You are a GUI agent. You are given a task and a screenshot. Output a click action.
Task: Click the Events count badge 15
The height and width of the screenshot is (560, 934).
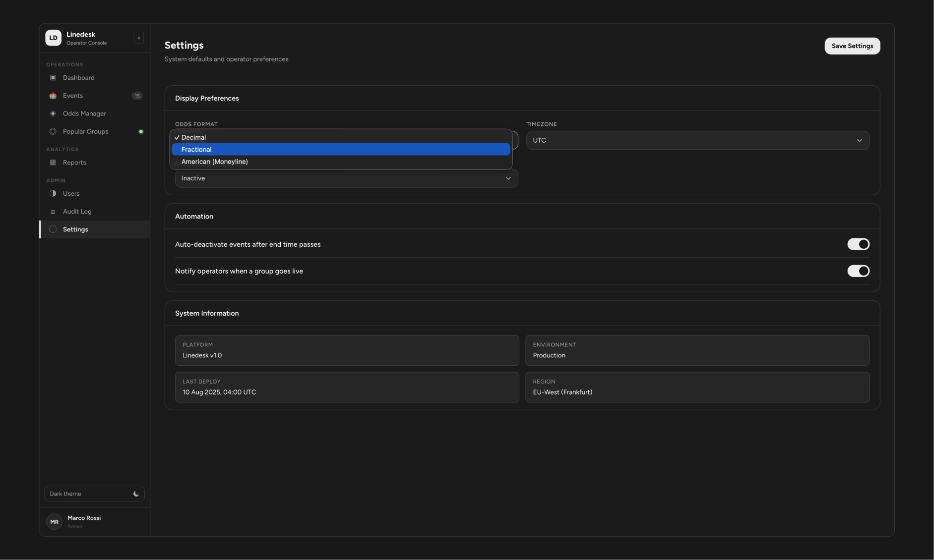(x=137, y=96)
